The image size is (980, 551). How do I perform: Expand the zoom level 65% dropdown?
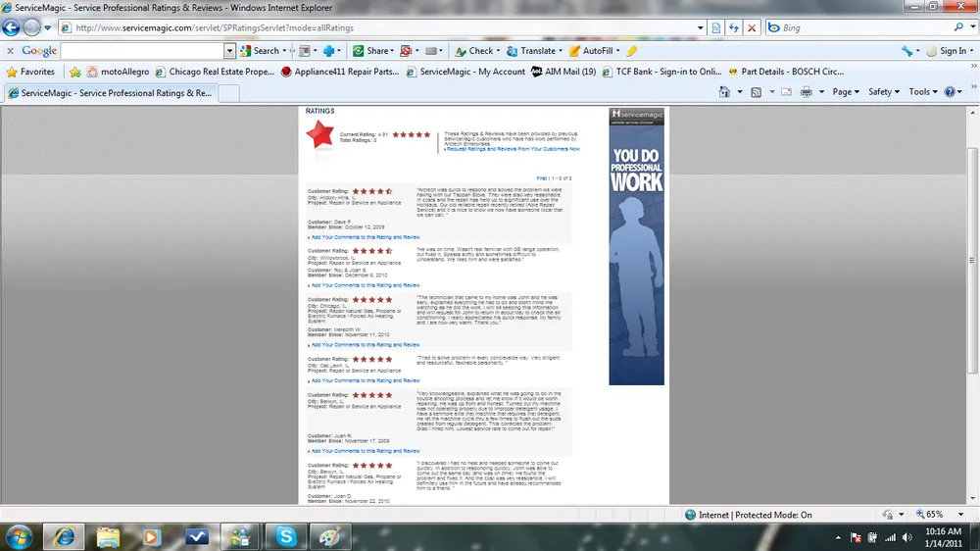coord(940,515)
